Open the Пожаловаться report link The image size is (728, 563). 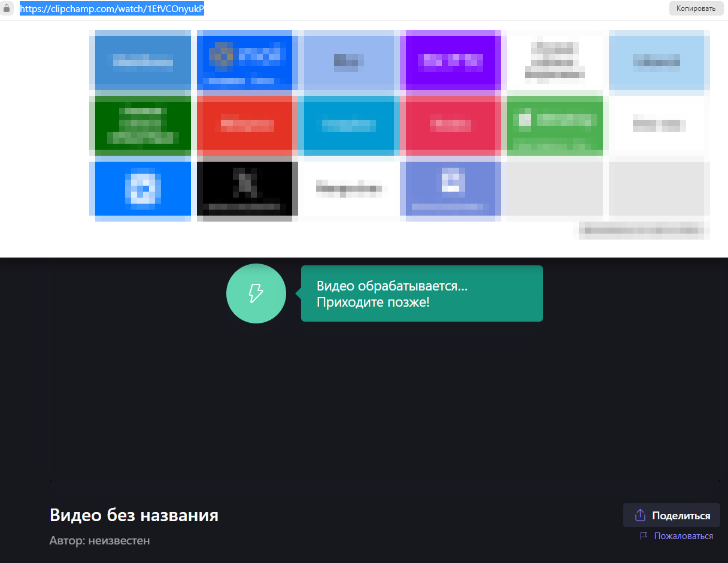(683, 536)
